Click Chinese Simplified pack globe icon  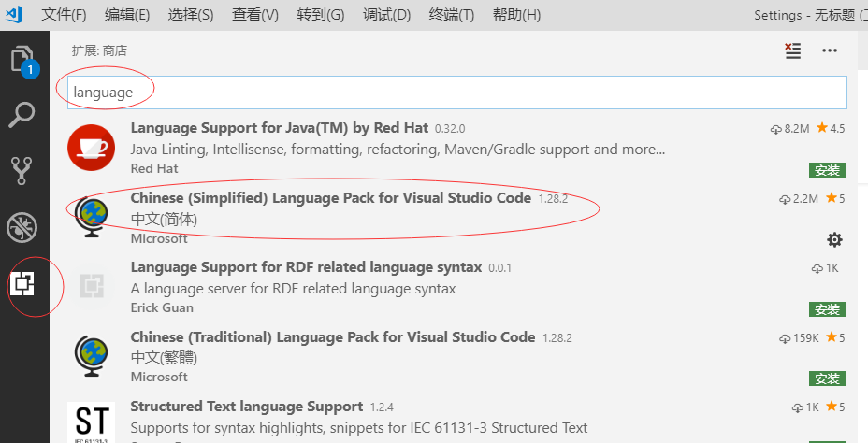[x=92, y=218]
